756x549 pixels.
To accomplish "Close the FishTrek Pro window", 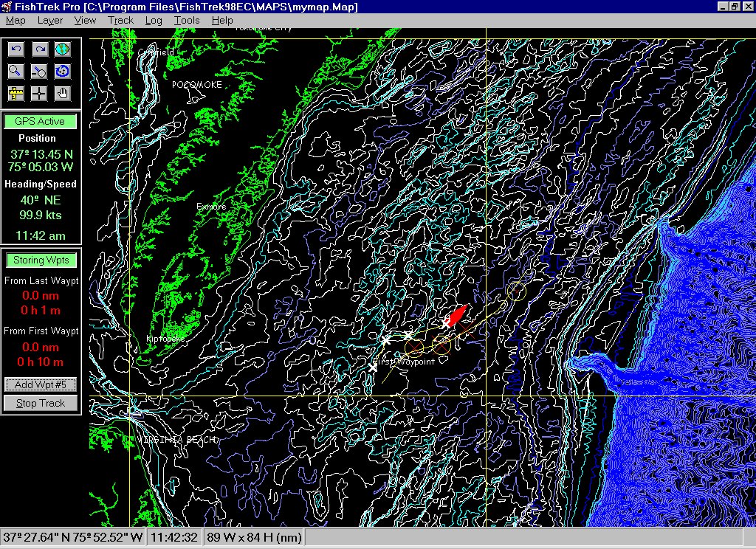I will point(747,6).
